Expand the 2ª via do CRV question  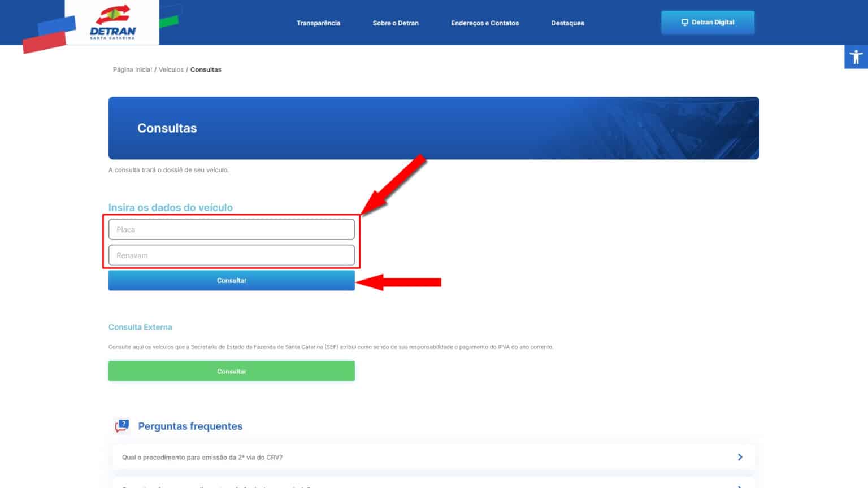434,457
